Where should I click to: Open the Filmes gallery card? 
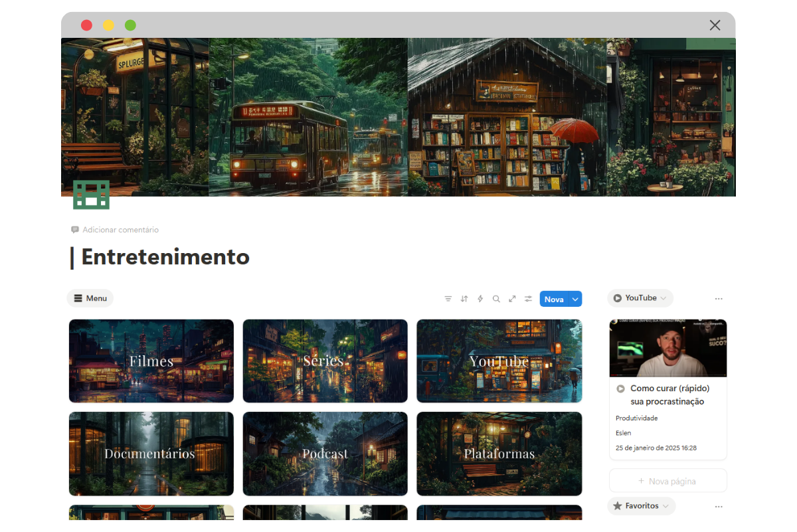point(151,361)
